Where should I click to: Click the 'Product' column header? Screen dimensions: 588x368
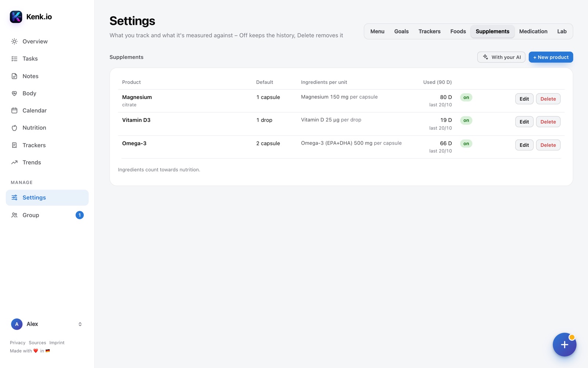pyautogui.click(x=131, y=82)
